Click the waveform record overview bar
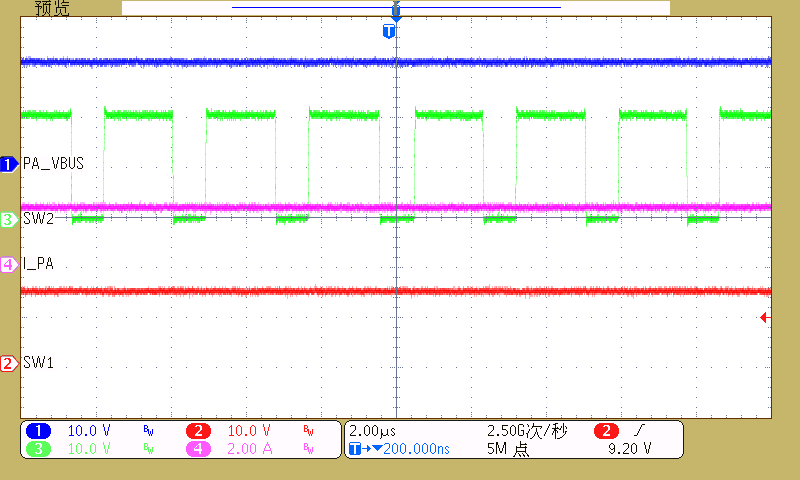800x480 pixels. [x=395, y=8]
